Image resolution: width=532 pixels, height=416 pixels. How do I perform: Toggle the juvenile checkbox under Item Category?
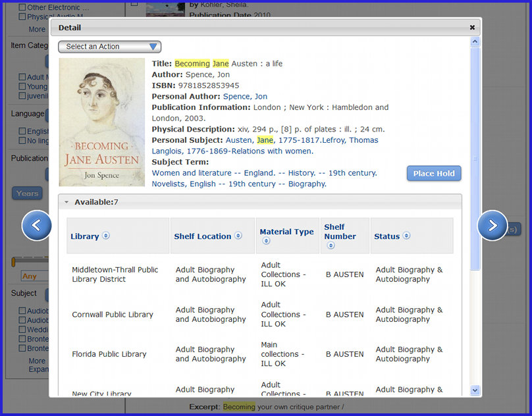(x=22, y=96)
